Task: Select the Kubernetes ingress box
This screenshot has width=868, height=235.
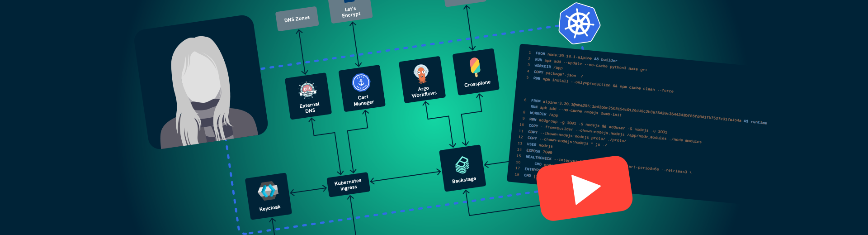Action: click(348, 184)
